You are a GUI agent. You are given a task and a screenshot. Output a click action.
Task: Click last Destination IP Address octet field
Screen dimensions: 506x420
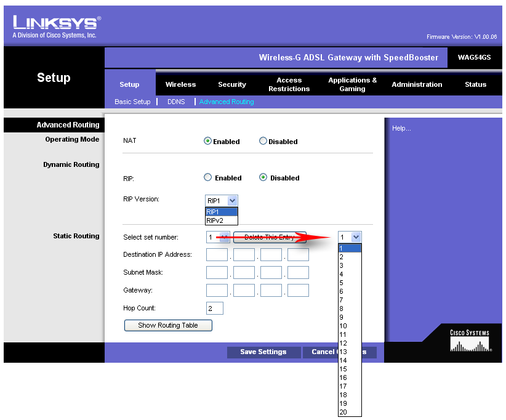tap(298, 255)
